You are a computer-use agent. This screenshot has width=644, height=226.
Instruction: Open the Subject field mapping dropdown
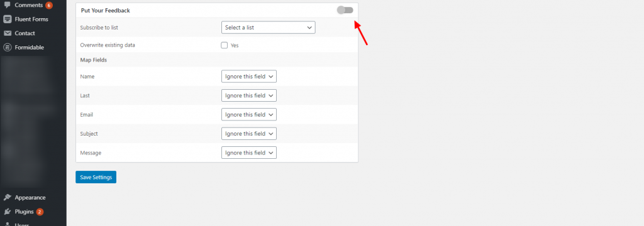point(249,134)
